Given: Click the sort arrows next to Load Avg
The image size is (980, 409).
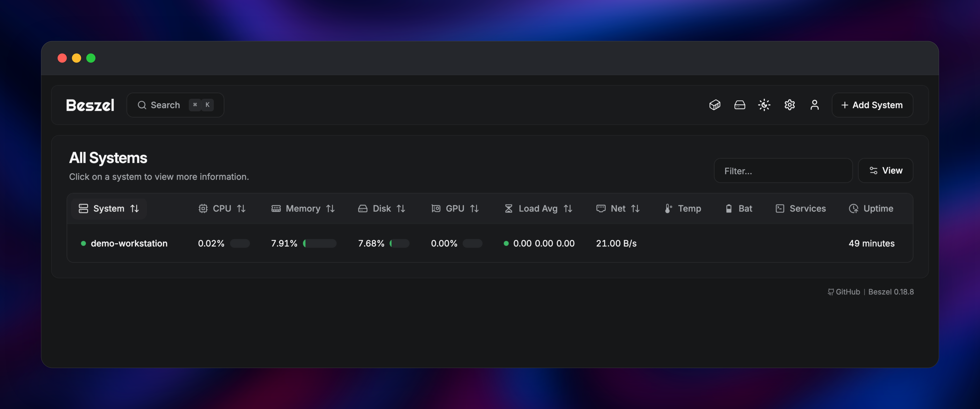Looking at the screenshot, I should 568,209.
